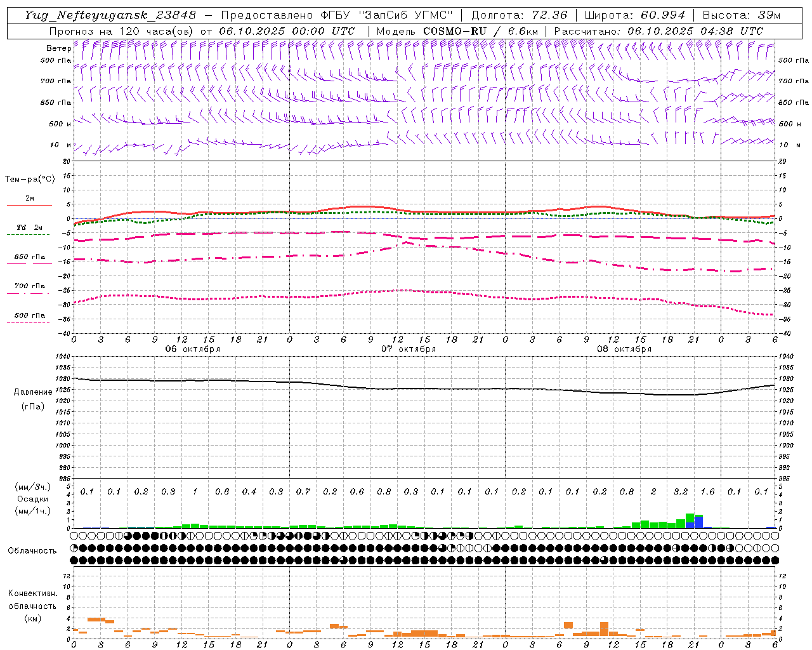
Task: Click the 3-hour precipitation value '1.6'
Action: [x=707, y=491]
